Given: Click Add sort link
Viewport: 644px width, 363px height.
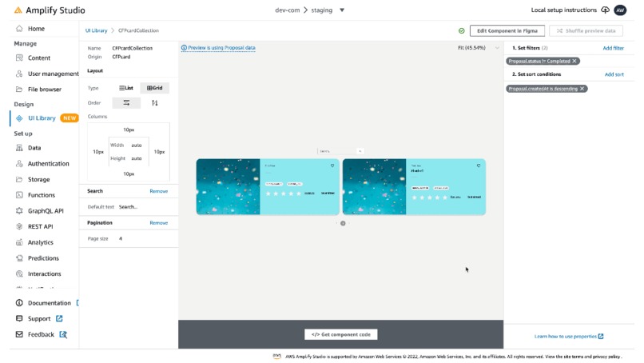Looking at the screenshot, I should (x=614, y=74).
